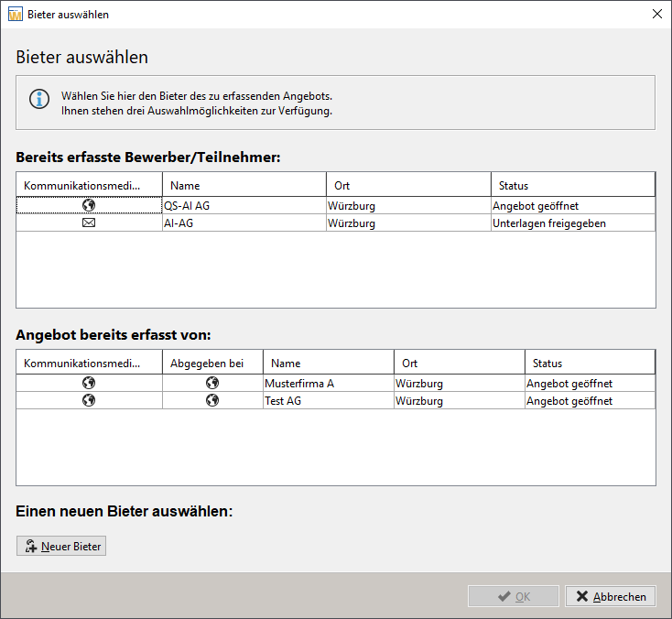The image size is (672, 619).
Task: Select the Musterfirma A name cell
Action: 329,383
